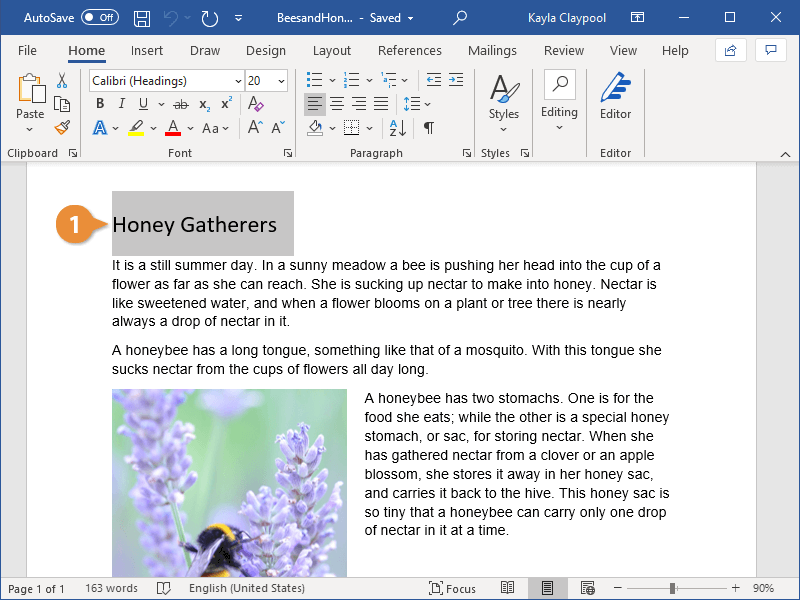Viewport: 800px width, 600px height.
Task: Toggle Italic formatting
Action: (122, 104)
